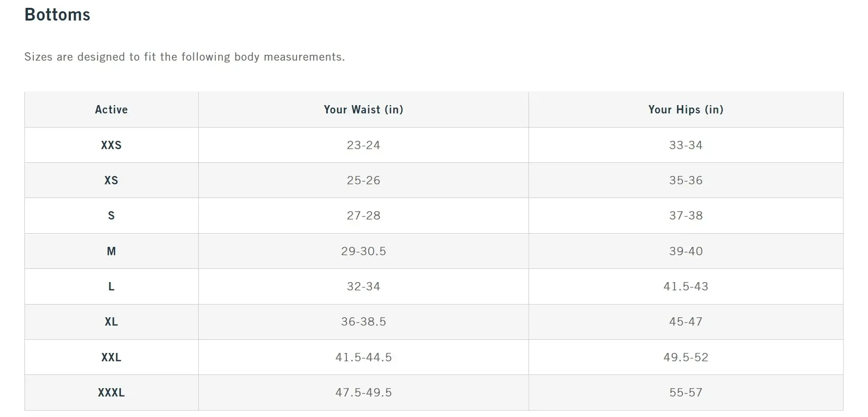Click the Bottoms heading
This screenshot has height=417, width=868.
(57, 15)
